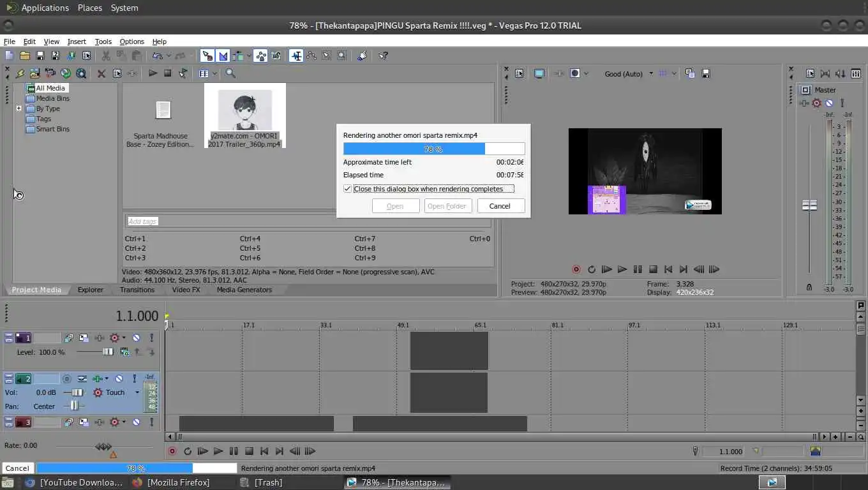This screenshot has height=490, width=868.
Task: Click the Cancel button in the status bar
Action: (x=17, y=468)
